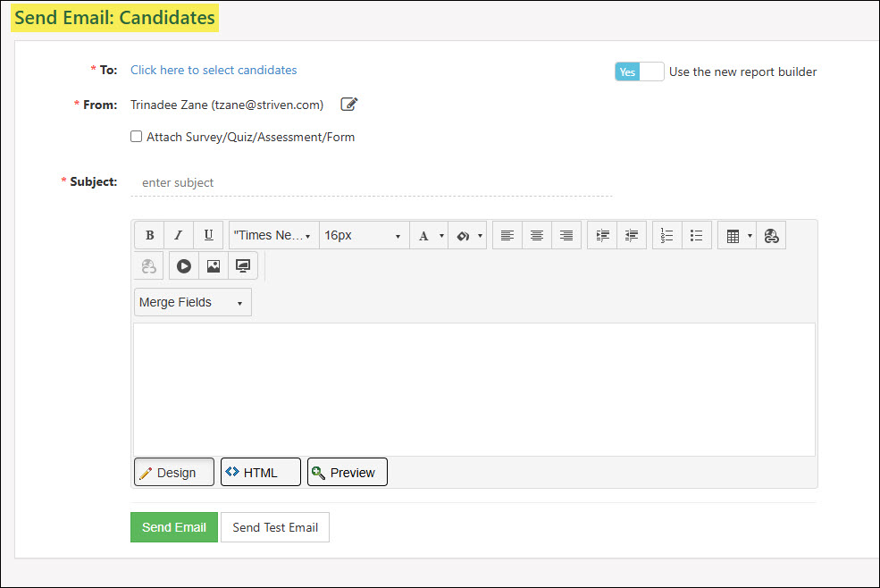Open the Merge Fields dropdown
Screen dimensions: 880x588
point(192,302)
